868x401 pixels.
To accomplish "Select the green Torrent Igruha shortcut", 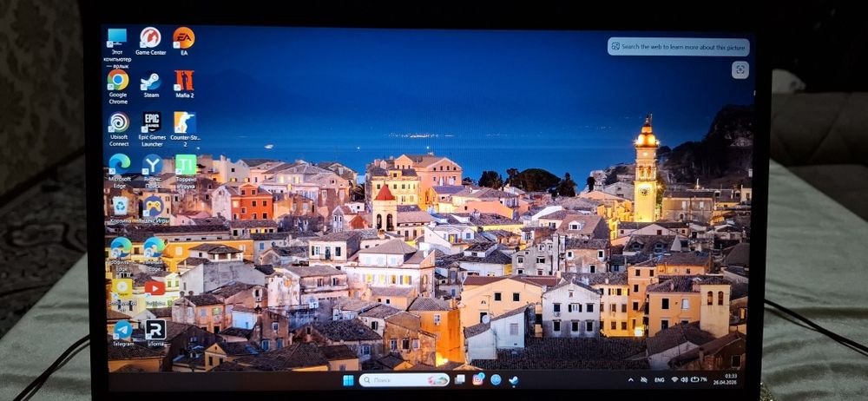I will (186, 171).
